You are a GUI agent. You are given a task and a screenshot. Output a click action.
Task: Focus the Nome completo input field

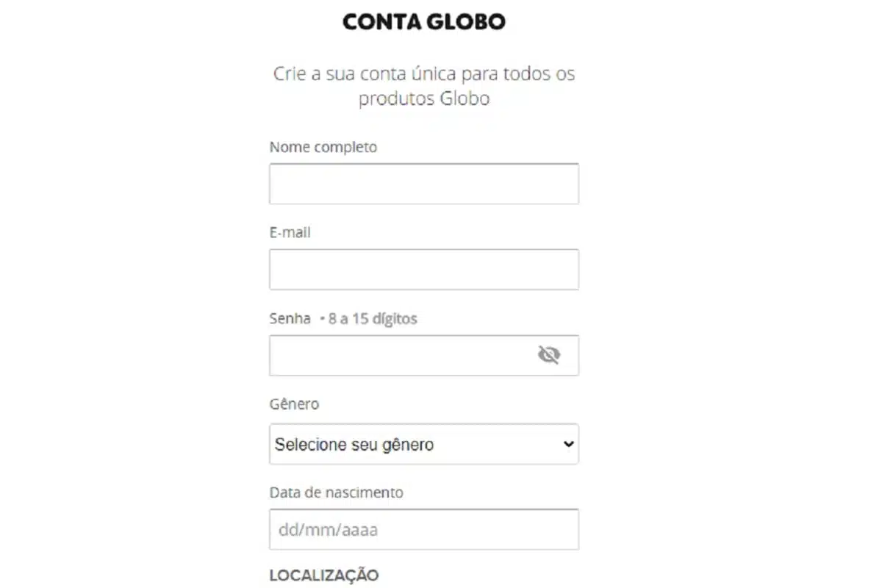click(x=424, y=184)
